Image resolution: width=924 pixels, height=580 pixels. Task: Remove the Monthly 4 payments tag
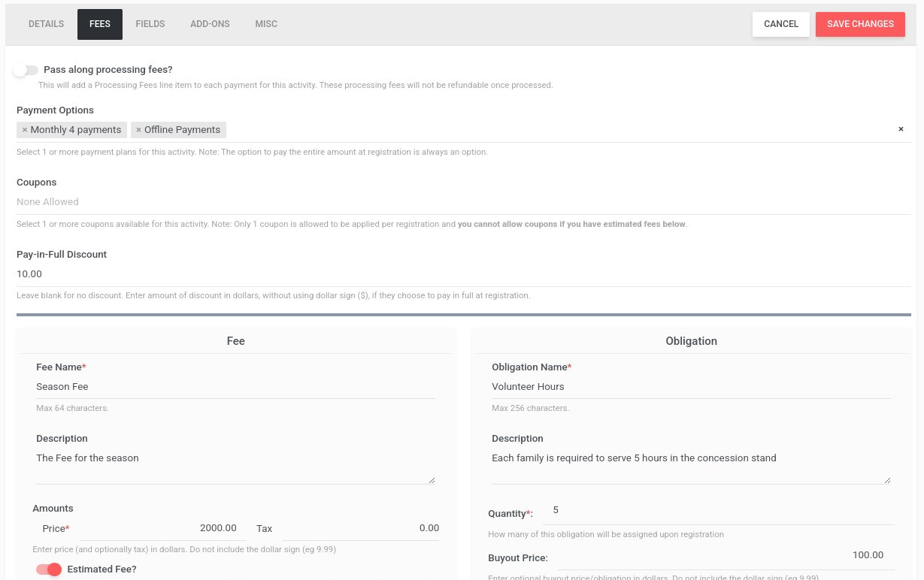pos(25,130)
